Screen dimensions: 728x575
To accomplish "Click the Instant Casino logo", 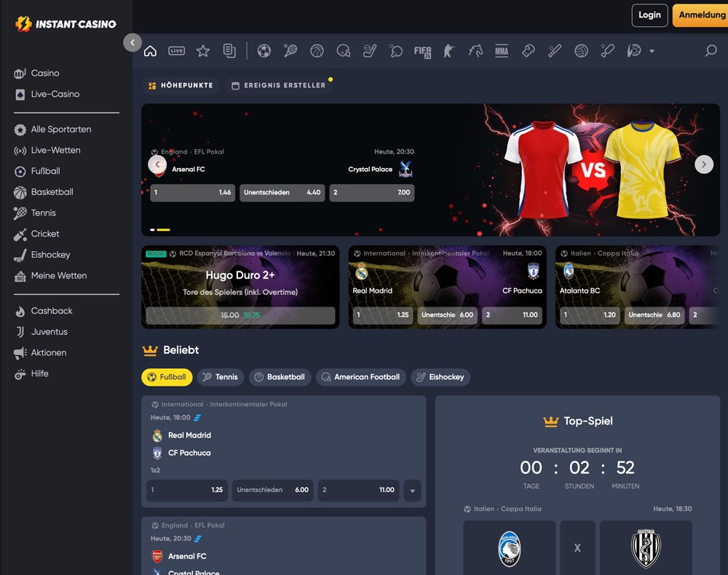I will pyautogui.click(x=66, y=24).
